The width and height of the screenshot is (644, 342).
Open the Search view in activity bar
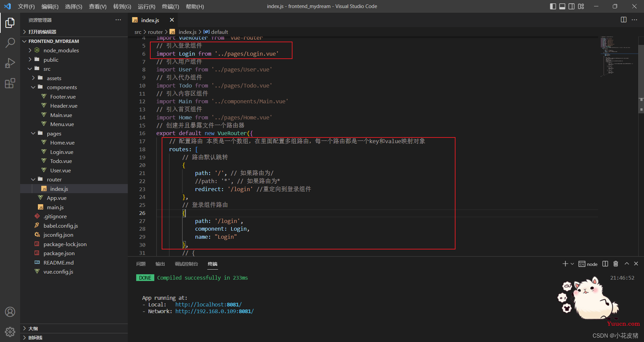tap(10, 43)
